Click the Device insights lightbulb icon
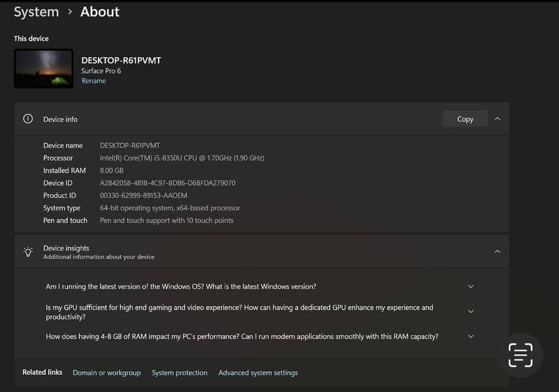The image size is (559, 392). (28, 252)
